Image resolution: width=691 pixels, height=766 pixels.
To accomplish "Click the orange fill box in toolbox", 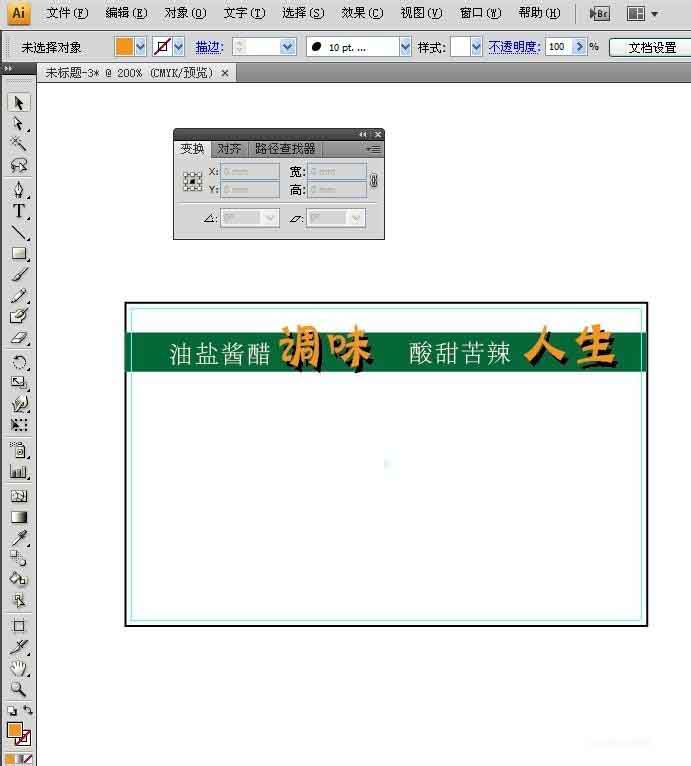I will 14,730.
